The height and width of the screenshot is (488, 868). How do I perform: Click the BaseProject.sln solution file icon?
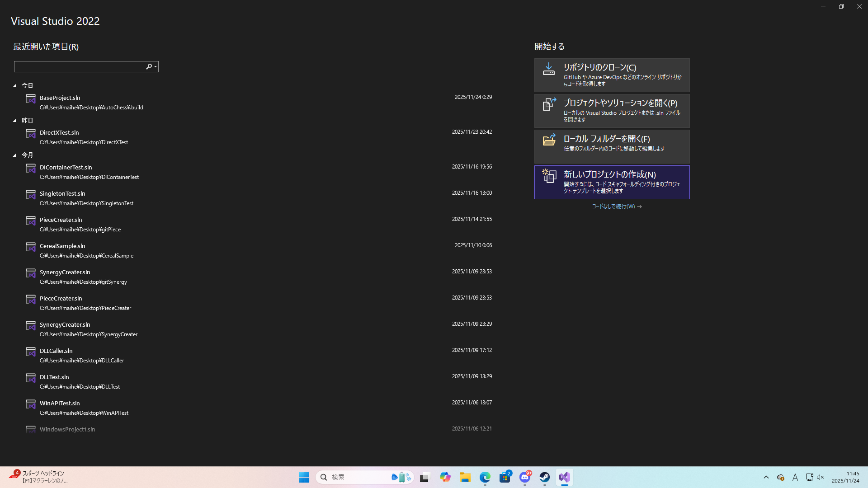coord(31,99)
